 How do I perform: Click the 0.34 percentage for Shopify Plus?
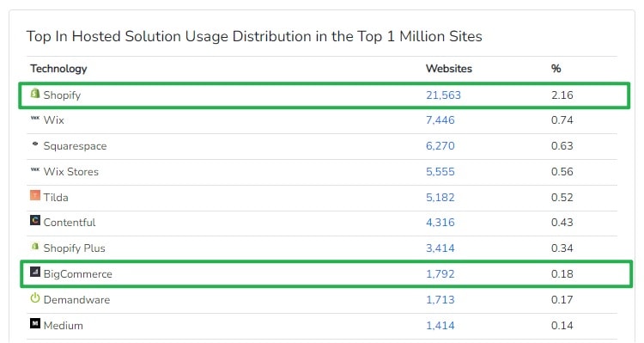[x=562, y=248]
